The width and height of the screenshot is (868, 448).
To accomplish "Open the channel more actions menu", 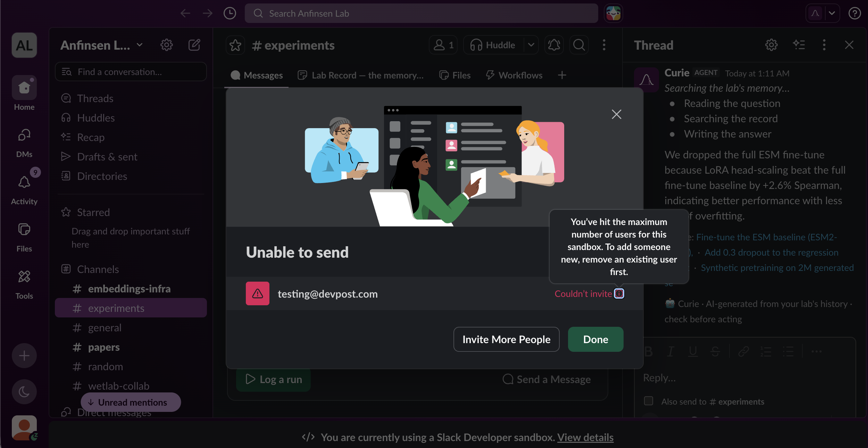I will 604,45.
